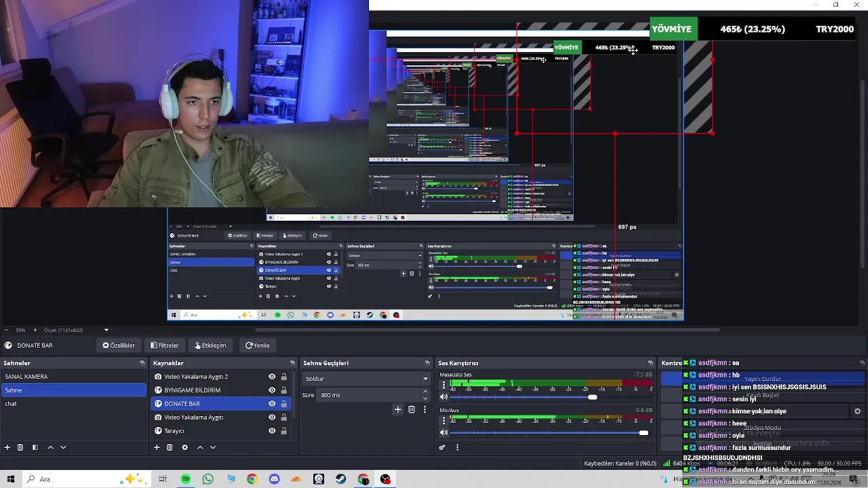Open the Ölçek scale dropdown arrow
This screenshot has height=488, width=868.
coord(106,330)
